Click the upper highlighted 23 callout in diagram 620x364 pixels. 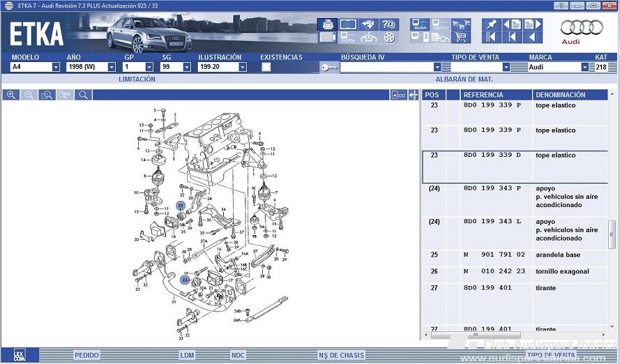[x=181, y=206]
